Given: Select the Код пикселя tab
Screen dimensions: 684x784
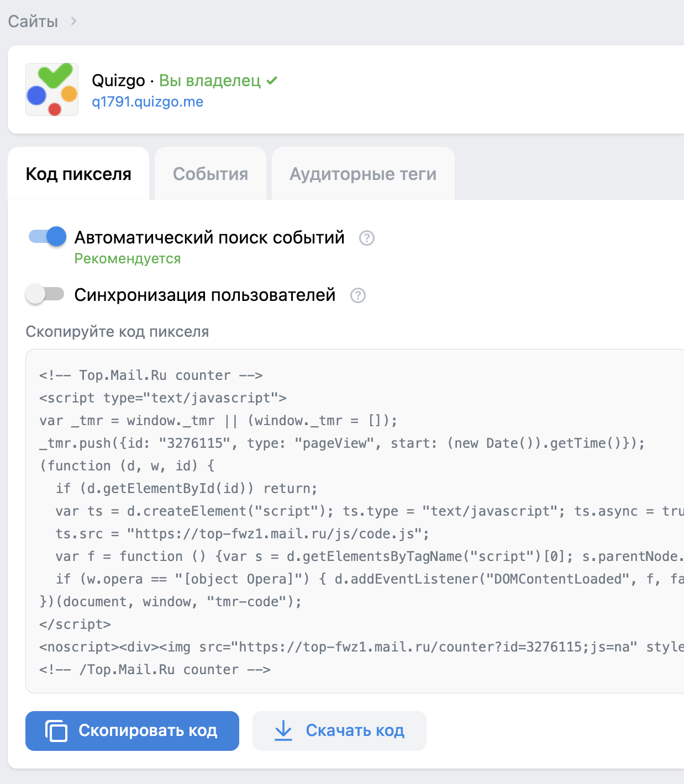Looking at the screenshot, I should (78, 174).
